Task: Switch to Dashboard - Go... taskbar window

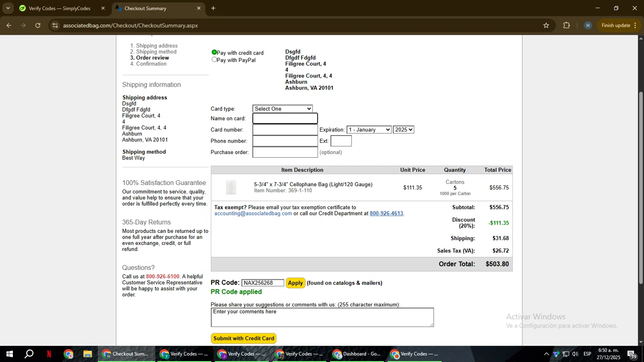Action: pyautogui.click(x=357, y=354)
